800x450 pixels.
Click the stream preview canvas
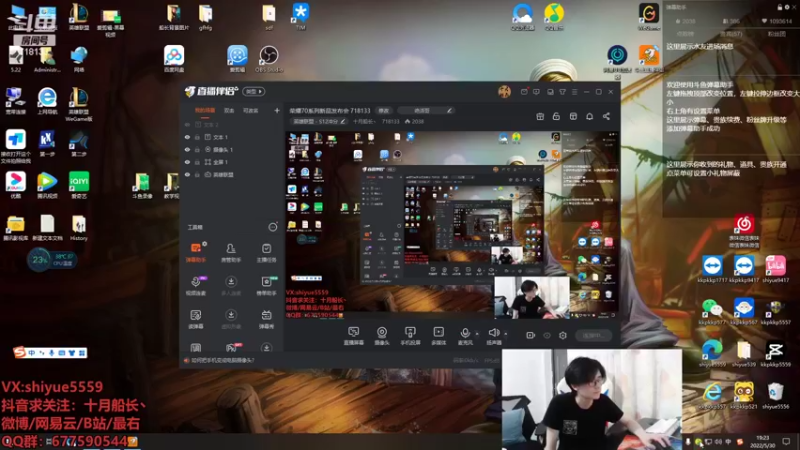tap(452, 225)
